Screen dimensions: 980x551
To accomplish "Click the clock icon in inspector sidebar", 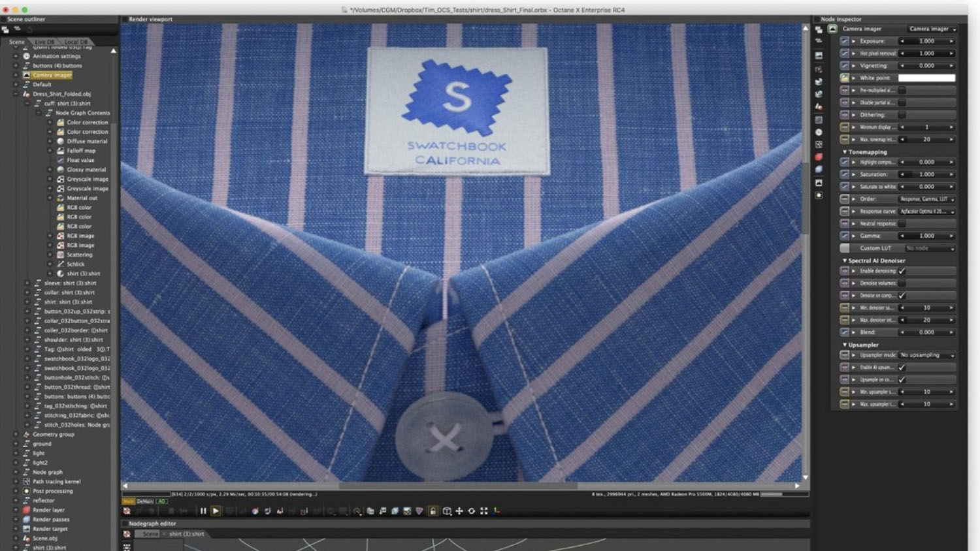I will point(819,132).
